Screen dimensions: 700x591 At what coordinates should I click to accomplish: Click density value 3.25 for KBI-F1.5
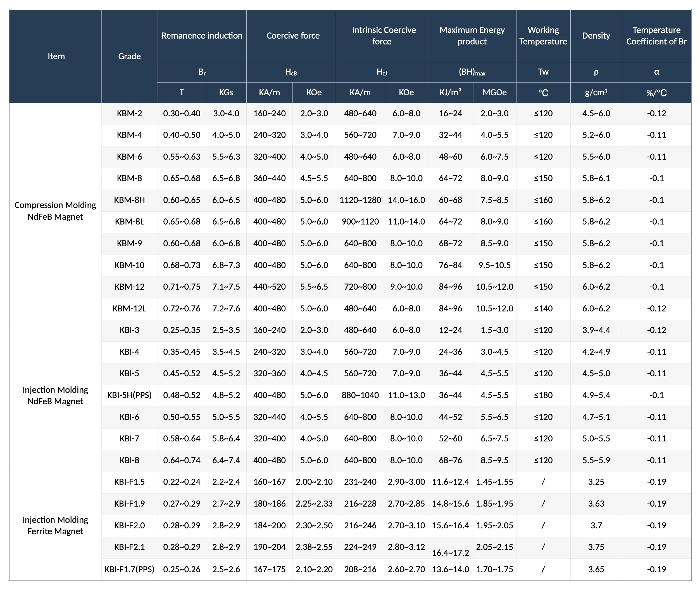click(x=596, y=482)
